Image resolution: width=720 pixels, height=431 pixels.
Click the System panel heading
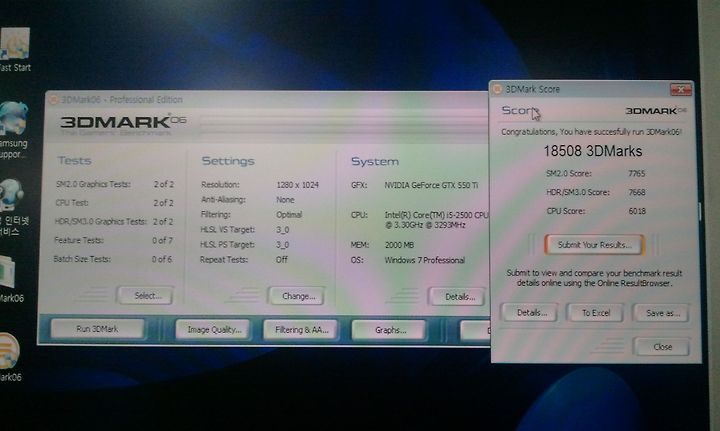click(x=375, y=162)
